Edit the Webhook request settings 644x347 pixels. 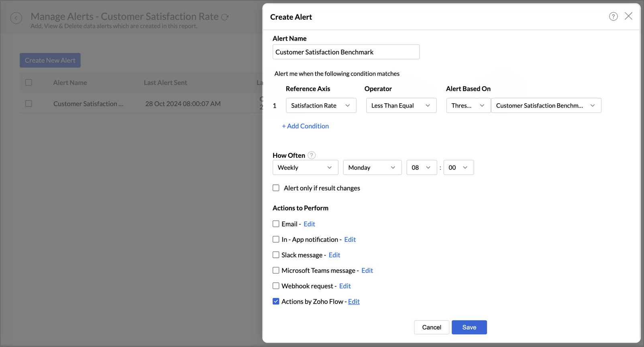pyautogui.click(x=345, y=286)
